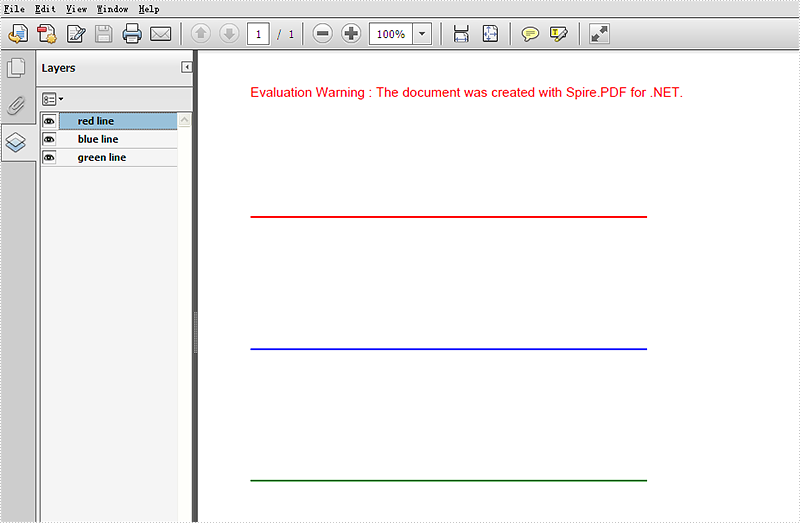Open the Edit menu
Image resolution: width=800 pixels, height=523 pixels.
45,9
